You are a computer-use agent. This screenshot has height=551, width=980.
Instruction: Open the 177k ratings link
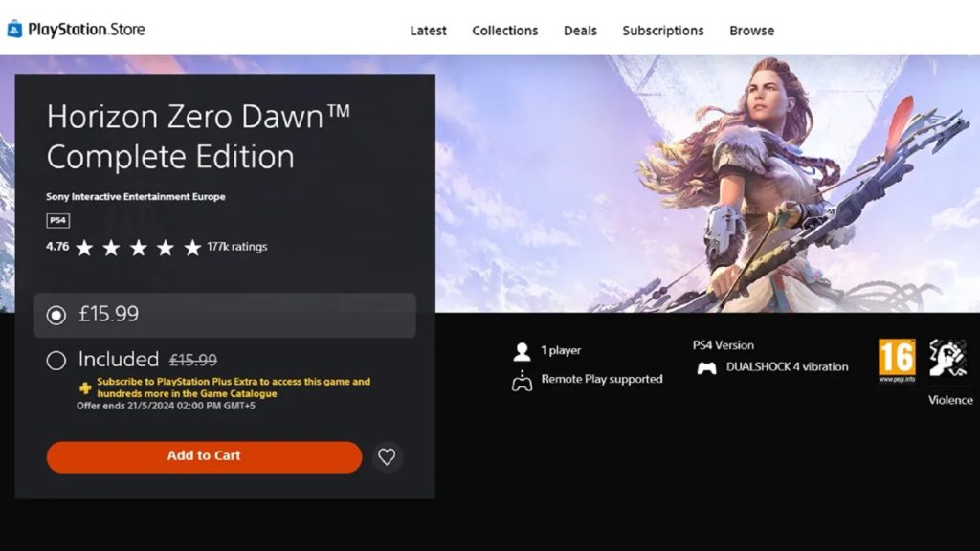(x=236, y=247)
